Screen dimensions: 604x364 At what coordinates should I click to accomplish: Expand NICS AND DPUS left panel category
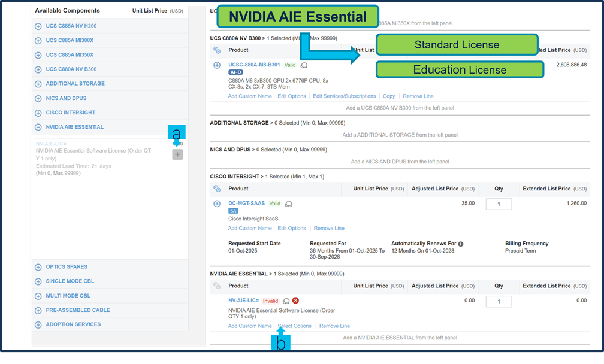38,99
